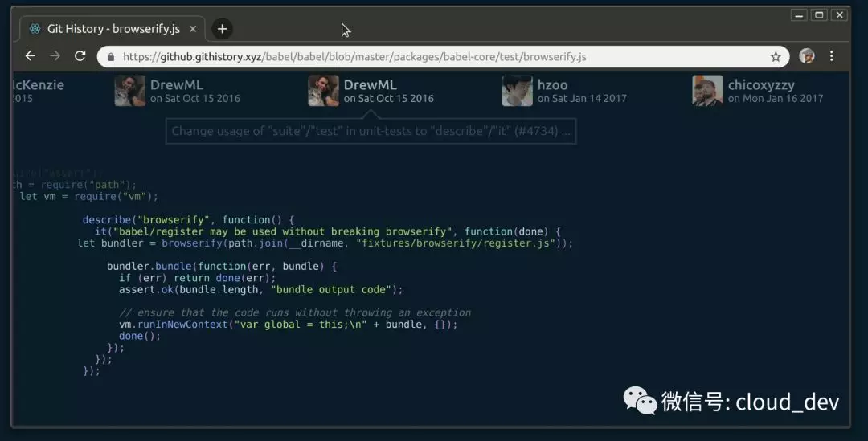This screenshot has height=441, width=868.
Task: Click the browser forward arrow
Action: point(55,56)
